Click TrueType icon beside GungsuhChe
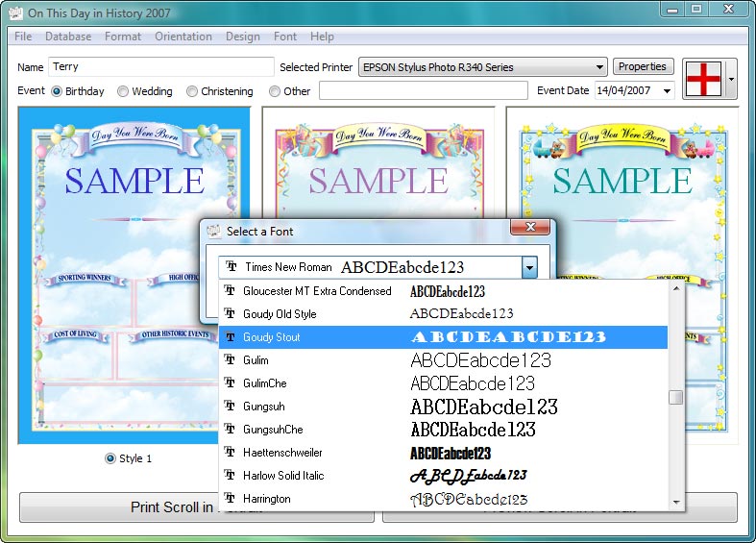The height and width of the screenshot is (543, 756). [230, 430]
